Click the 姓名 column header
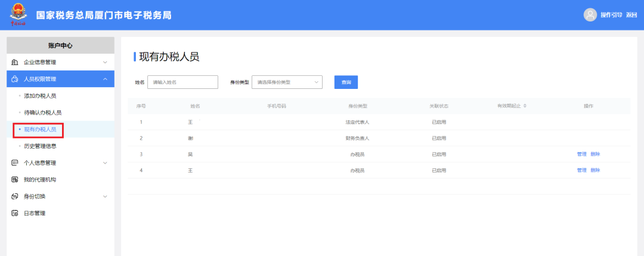 coord(195,106)
